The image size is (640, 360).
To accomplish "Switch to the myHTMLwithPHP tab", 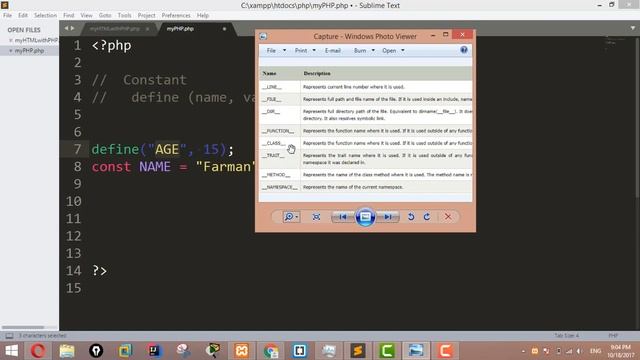I will tap(115, 29).
